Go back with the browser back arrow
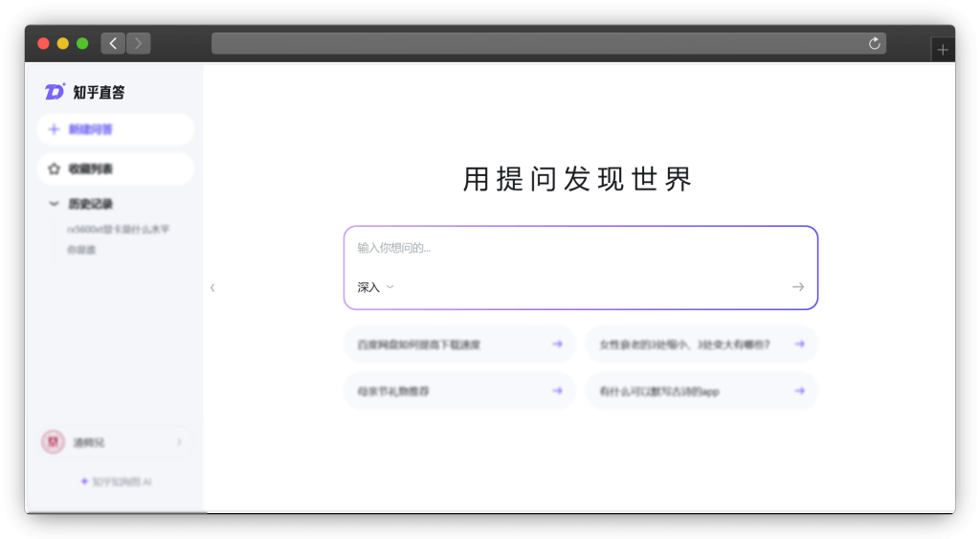Image resolution: width=980 pixels, height=539 pixels. 113,43
